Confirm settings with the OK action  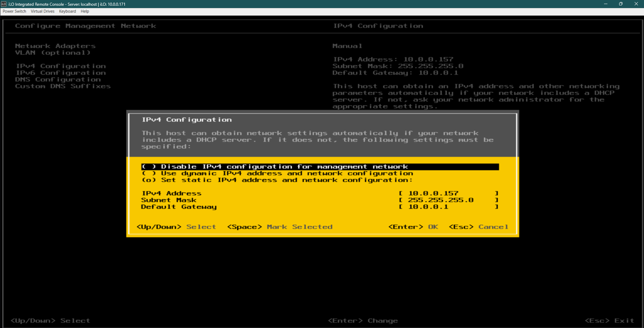pyautogui.click(x=413, y=227)
